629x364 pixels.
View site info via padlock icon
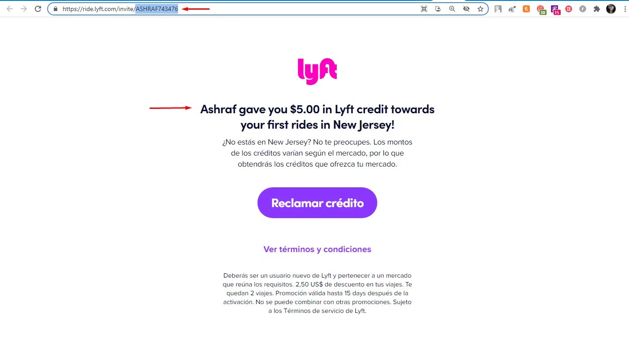coord(55,9)
